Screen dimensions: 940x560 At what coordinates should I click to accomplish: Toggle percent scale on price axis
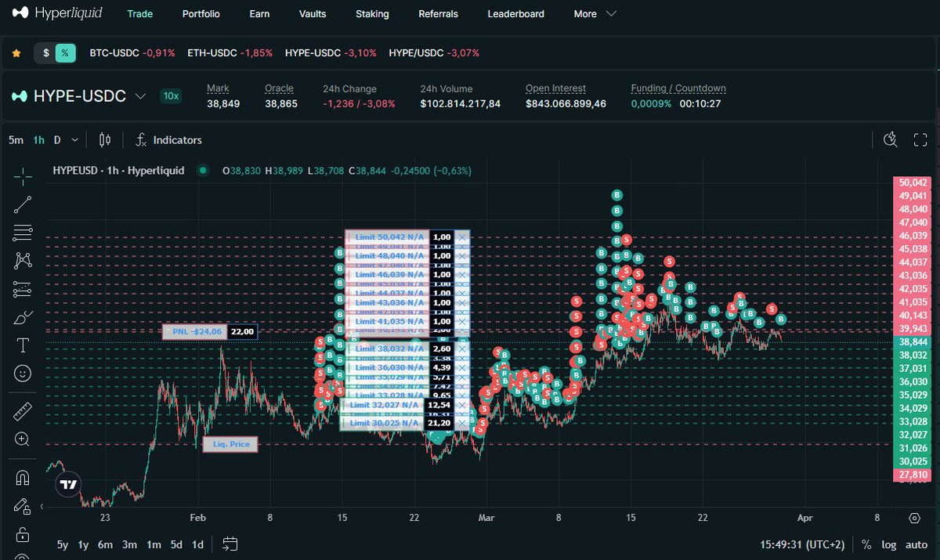pos(866,544)
